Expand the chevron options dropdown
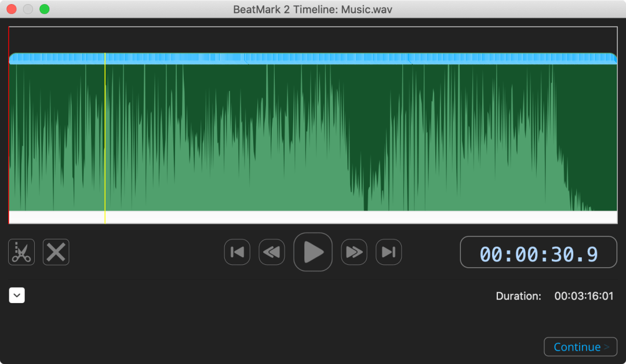Viewport: 626px width, 364px height. tap(17, 296)
